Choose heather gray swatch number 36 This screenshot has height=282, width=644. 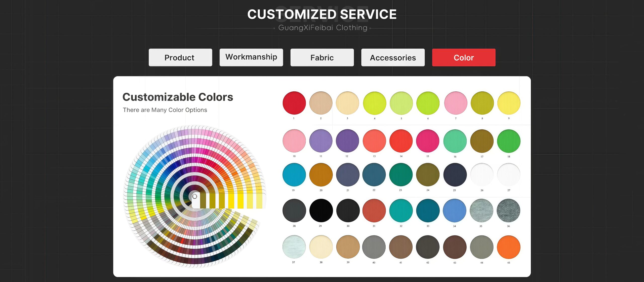tap(508, 210)
